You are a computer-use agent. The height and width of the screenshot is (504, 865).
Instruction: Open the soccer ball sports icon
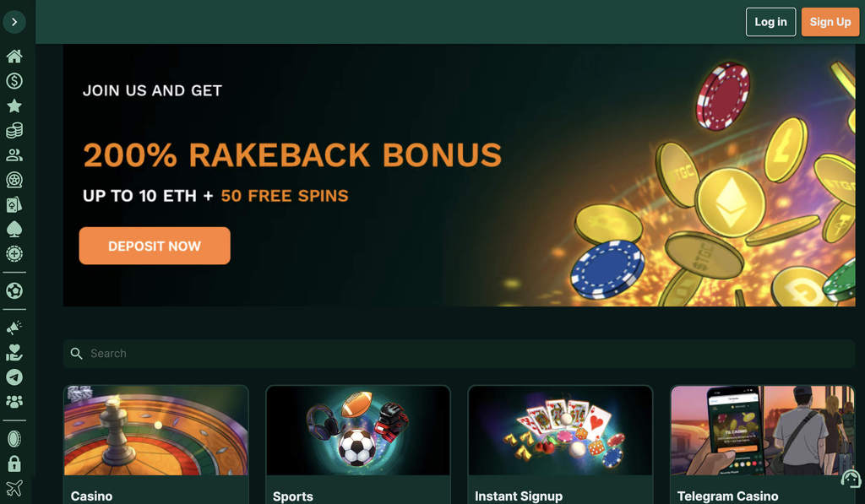click(14, 290)
